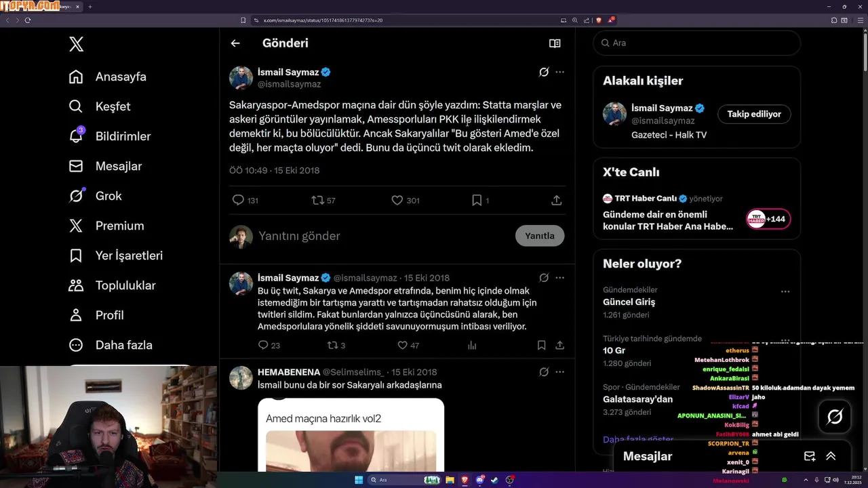Click the browser address bar URL
868x488 pixels.
(323, 20)
